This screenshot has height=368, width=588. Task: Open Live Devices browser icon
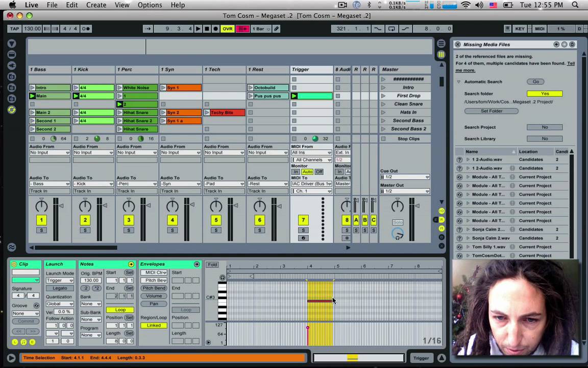[x=12, y=55]
